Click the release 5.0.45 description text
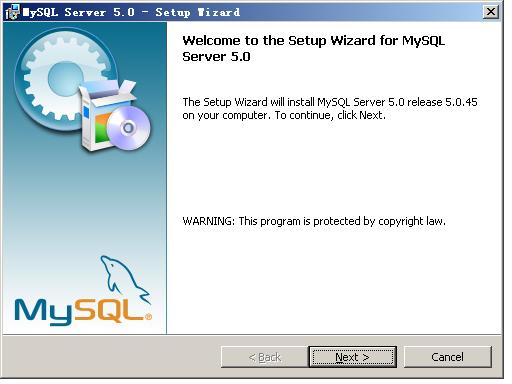Viewport: 512px width, 384px height. tap(330, 108)
